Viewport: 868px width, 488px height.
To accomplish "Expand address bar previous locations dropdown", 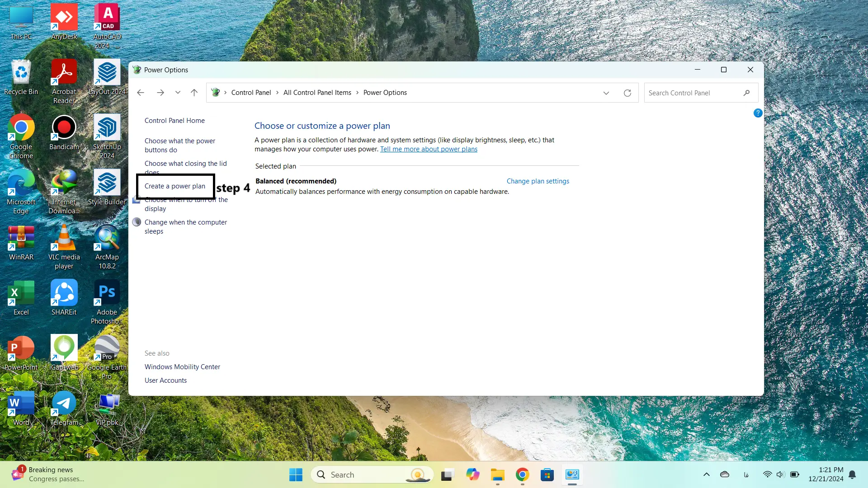I will coord(606,93).
